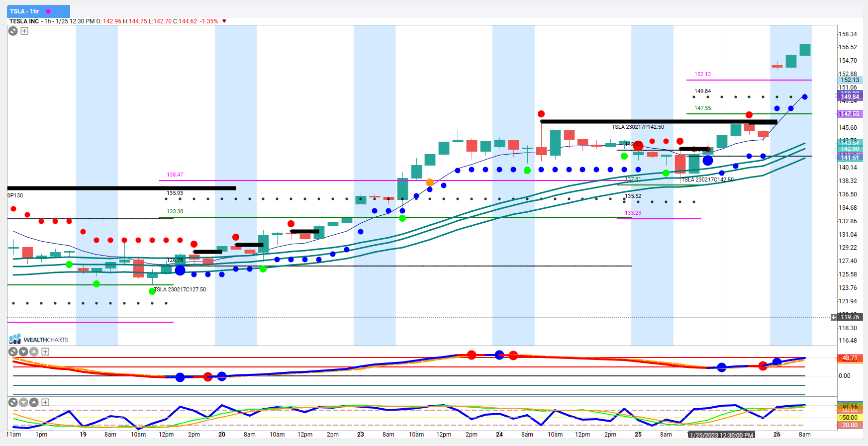Click the 152.13 price axis tag
Viewport: 868px width, 446px height.
coord(850,80)
